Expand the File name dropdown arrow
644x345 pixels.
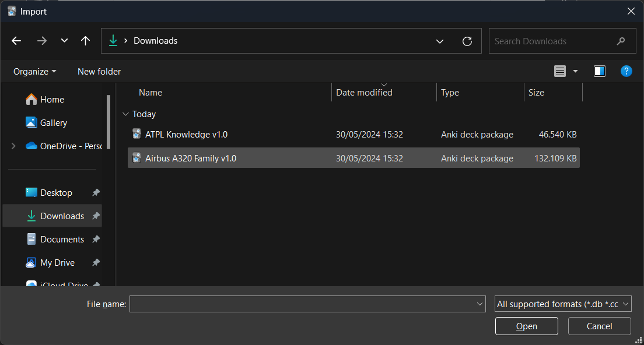(480, 304)
